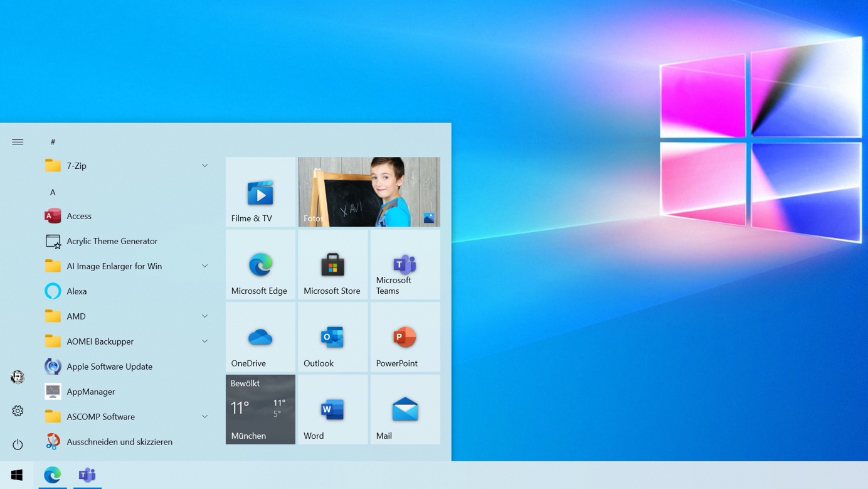Open the Filme & TV tile
This screenshot has width=868, height=489.
click(x=260, y=191)
